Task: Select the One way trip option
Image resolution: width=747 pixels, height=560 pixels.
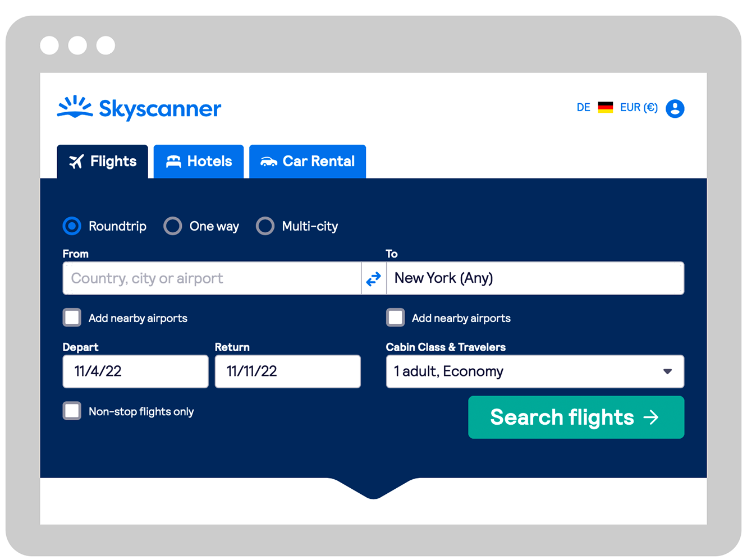Action: (172, 226)
